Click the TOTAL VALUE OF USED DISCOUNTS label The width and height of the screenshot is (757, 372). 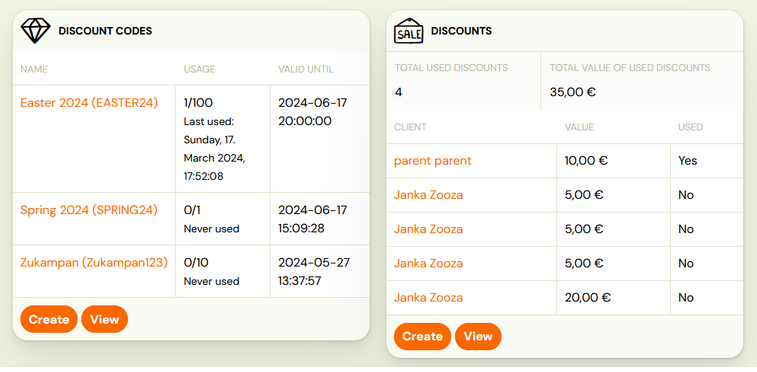(630, 68)
